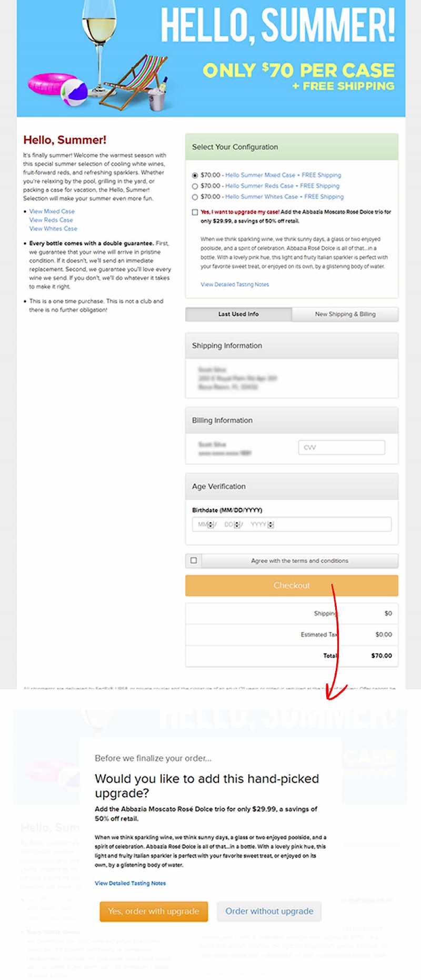Open the New Shipping & Billing tab
Screen dimensions: 421x980
345,314
